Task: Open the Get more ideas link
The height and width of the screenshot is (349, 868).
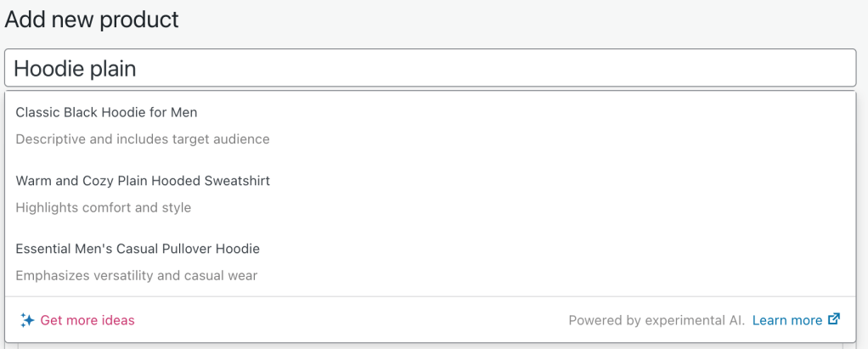Action: pos(87,320)
